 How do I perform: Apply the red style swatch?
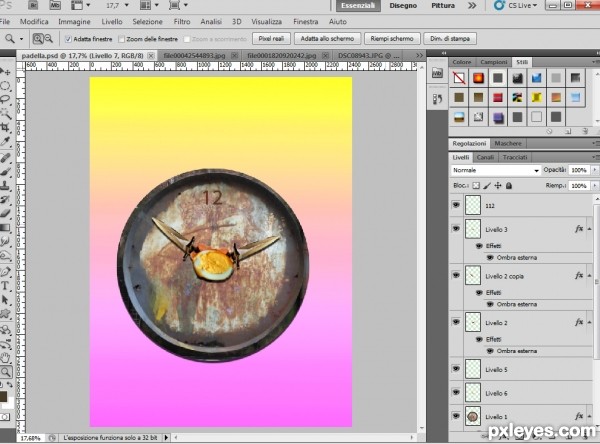click(x=498, y=98)
